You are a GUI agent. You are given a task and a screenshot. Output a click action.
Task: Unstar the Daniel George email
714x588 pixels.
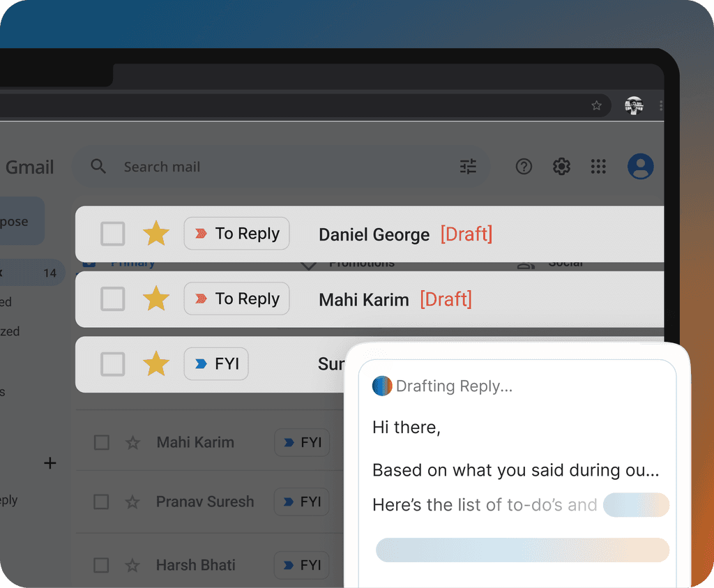click(x=155, y=233)
